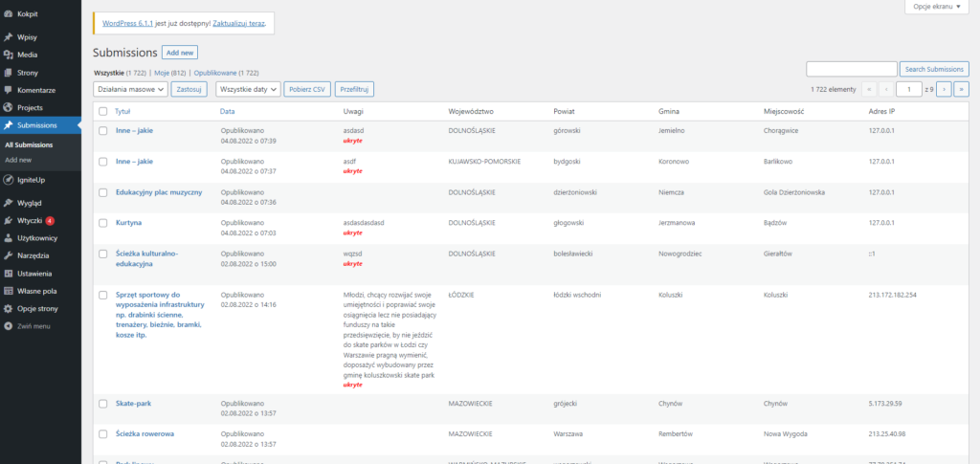Check the Chorągwice 'Inne – jakie' row
The image size is (980, 464).
coord(103,130)
